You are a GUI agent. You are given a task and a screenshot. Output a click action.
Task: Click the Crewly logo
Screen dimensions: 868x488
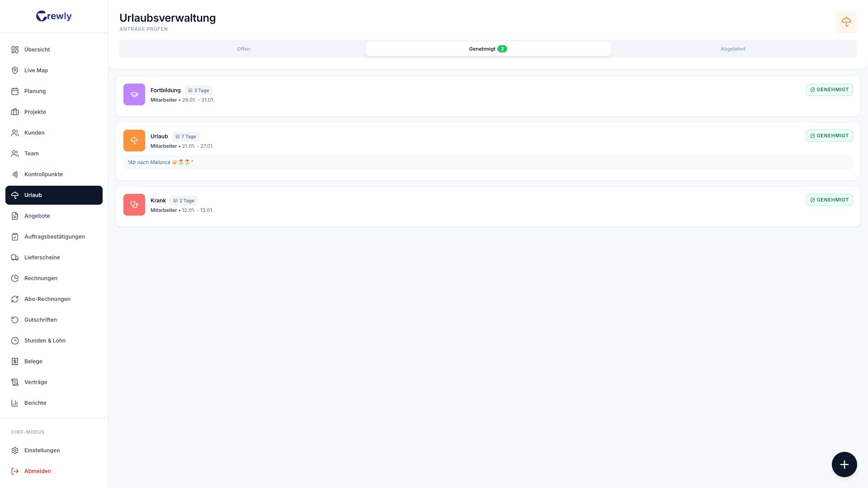(54, 16)
